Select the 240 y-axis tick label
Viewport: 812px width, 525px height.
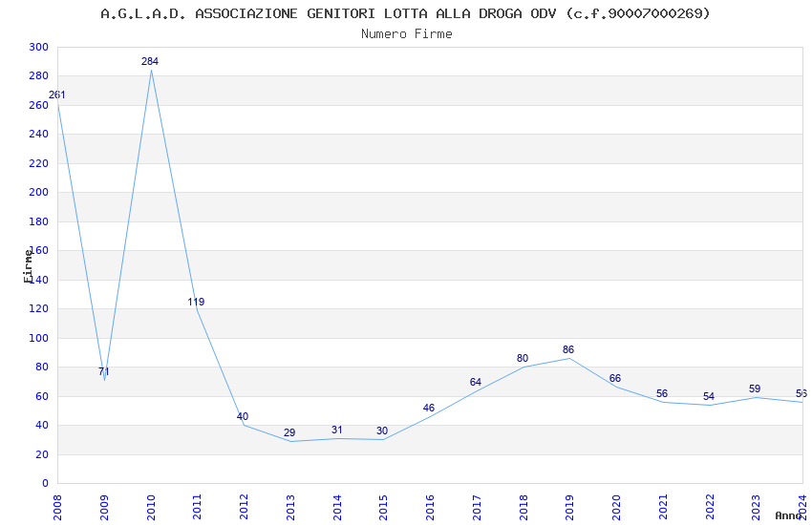click(x=39, y=134)
